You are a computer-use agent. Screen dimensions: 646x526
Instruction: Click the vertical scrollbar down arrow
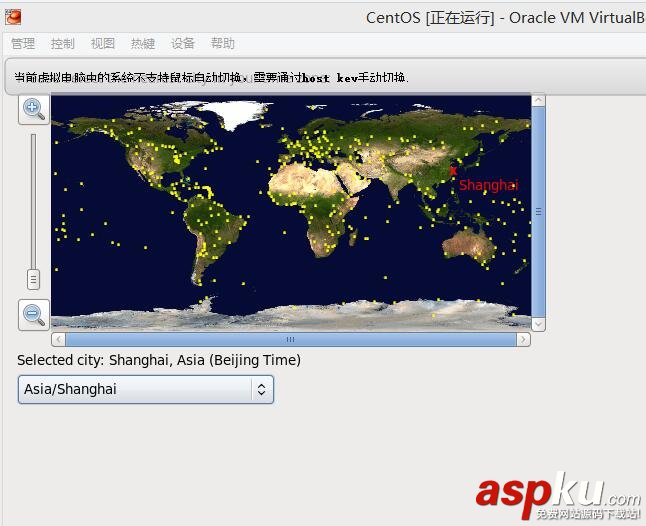538,324
